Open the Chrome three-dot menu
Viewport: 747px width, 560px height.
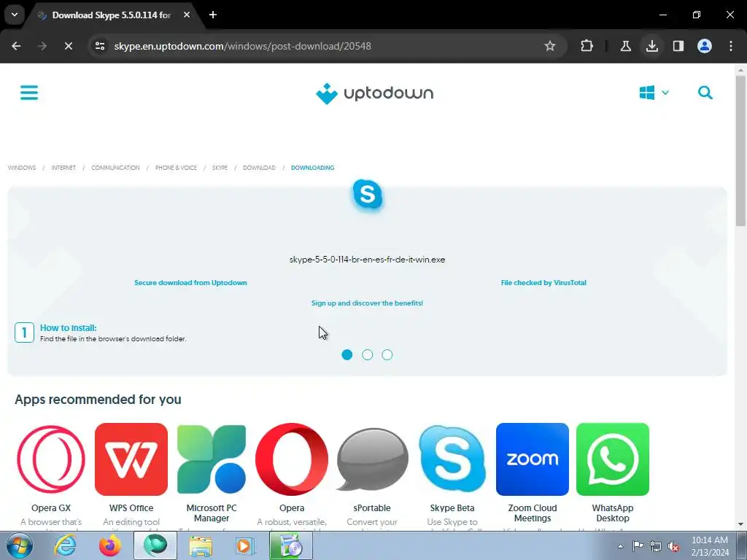click(731, 46)
